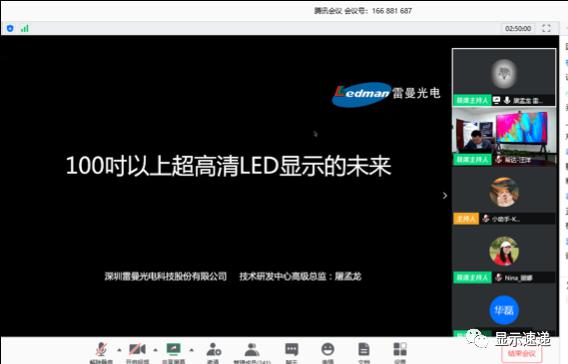
Task: Expand screen share options arrow
Action: pos(191,350)
